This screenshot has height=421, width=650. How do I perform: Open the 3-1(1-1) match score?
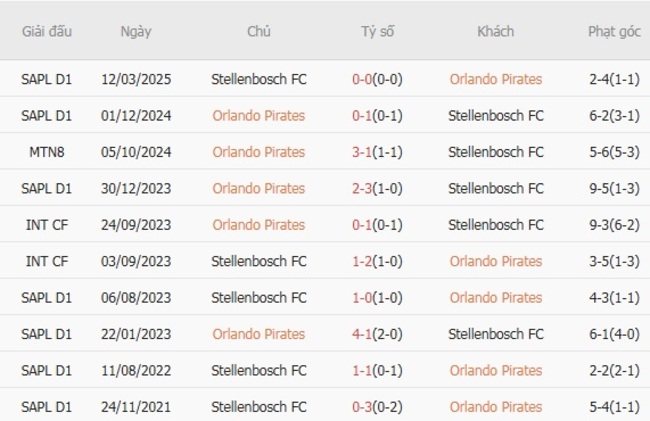pyautogui.click(x=378, y=152)
